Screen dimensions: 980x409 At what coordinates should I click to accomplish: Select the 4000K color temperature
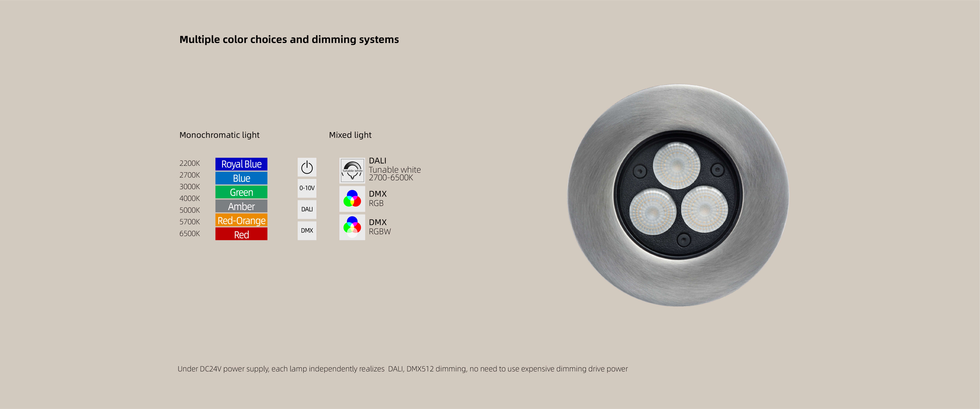click(189, 198)
